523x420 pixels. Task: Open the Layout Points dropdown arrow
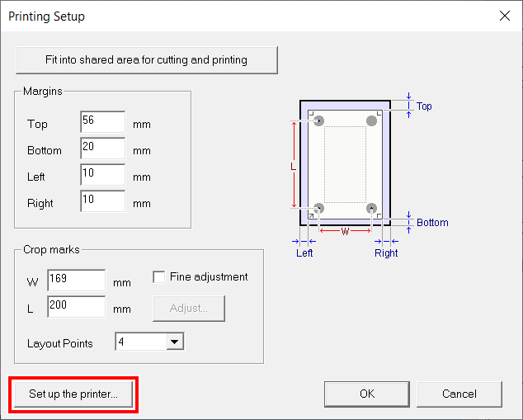click(x=174, y=342)
